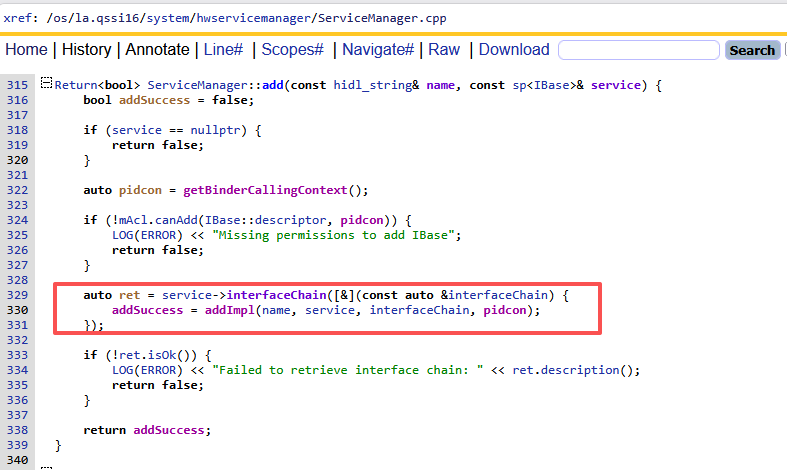Follow addSuccess on the return line

click(169, 430)
